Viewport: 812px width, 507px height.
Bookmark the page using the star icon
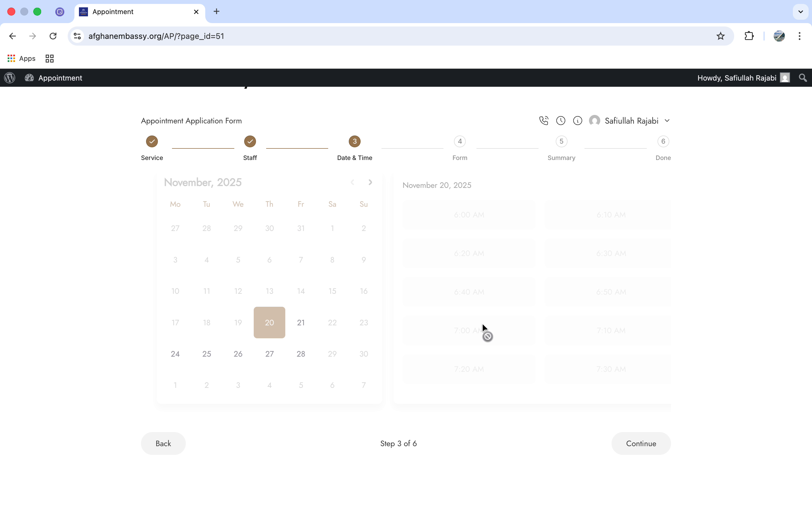tap(720, 36)
